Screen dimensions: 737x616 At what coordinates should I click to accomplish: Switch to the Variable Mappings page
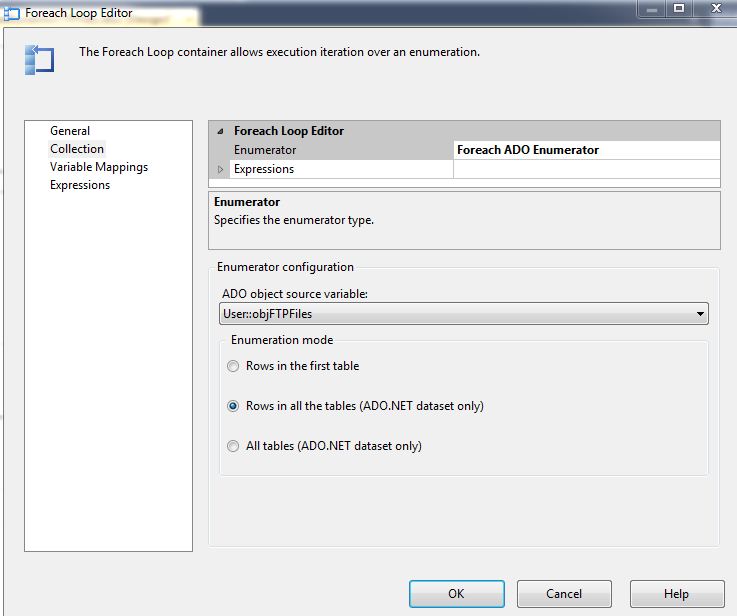coord(99,167)
